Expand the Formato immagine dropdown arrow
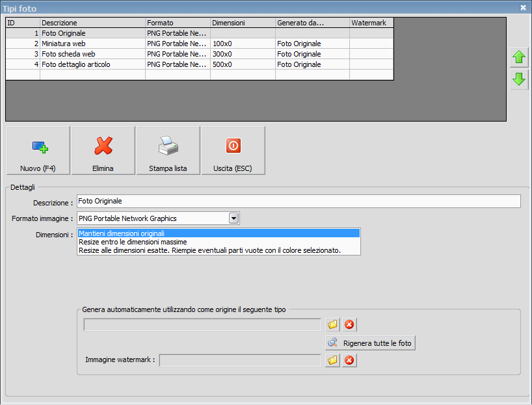 (234, 218)
